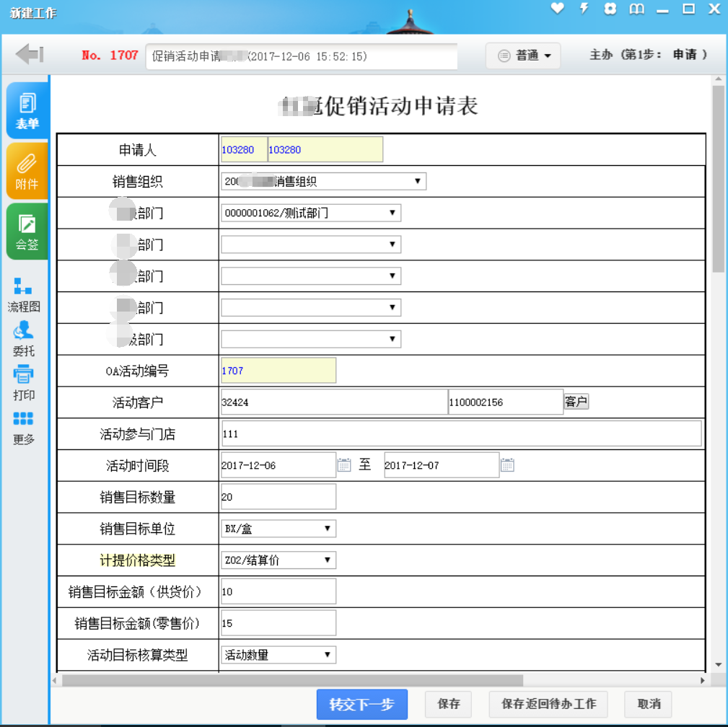Click the first 申请人 field 103280
This screenshot has height=727, width=728.
pos(244,149)
